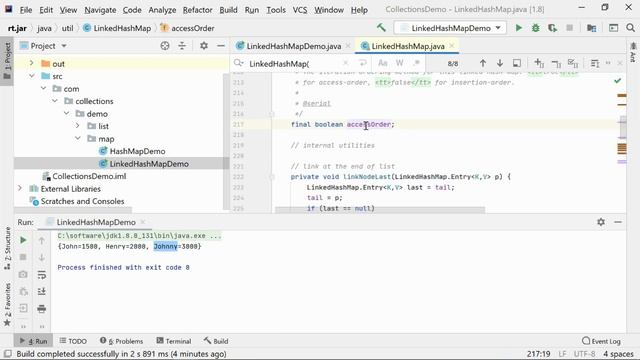Start debugging with the bug icon
Image resolution: width=640 pixels, height=360 pixels.
[x=536, y=28]
